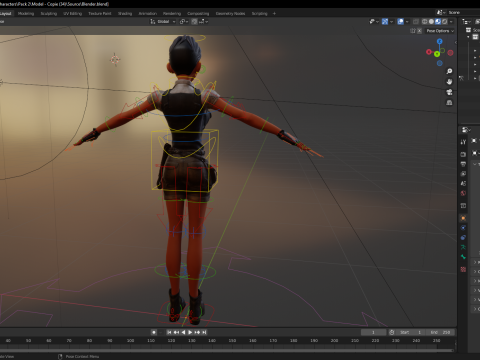Open the viewport shading options dropdown
This screenshot has width=480, height=360.
pyautogui.click(x=451, y=22)
